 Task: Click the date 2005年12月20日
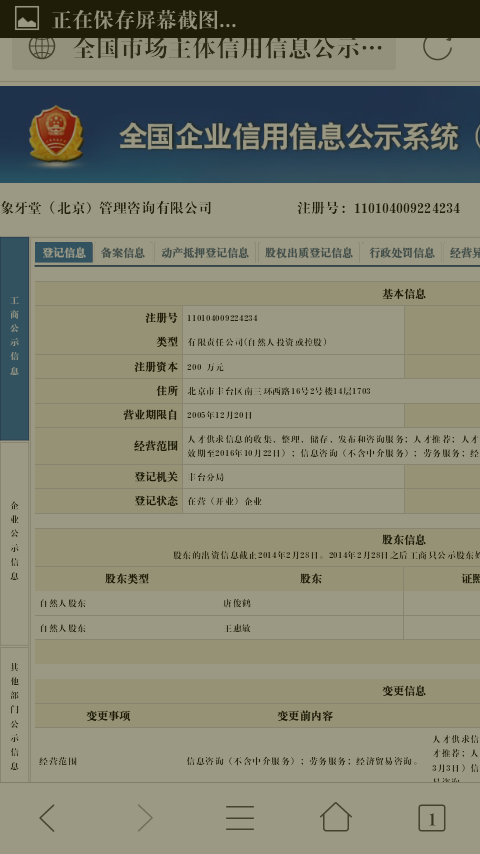pyautogui.click(x=220, y=416)
